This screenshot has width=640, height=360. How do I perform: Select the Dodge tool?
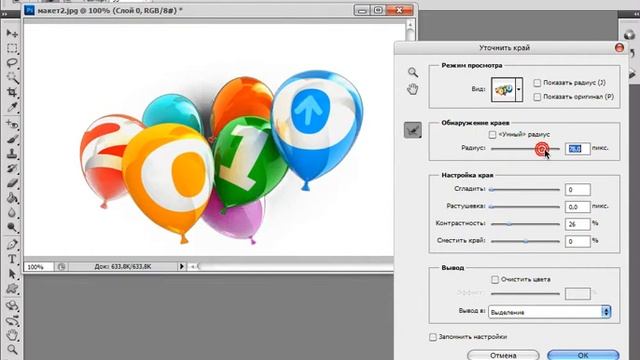tap(12, 227)
